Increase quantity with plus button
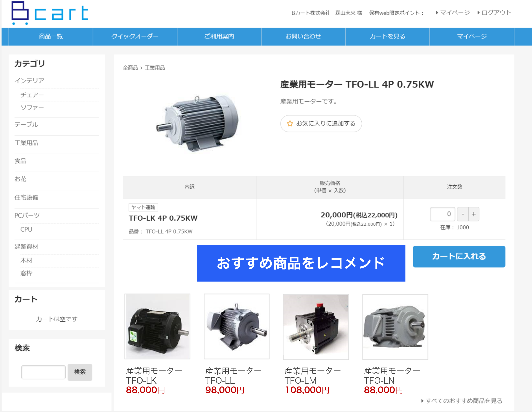 tap(474, 214)
